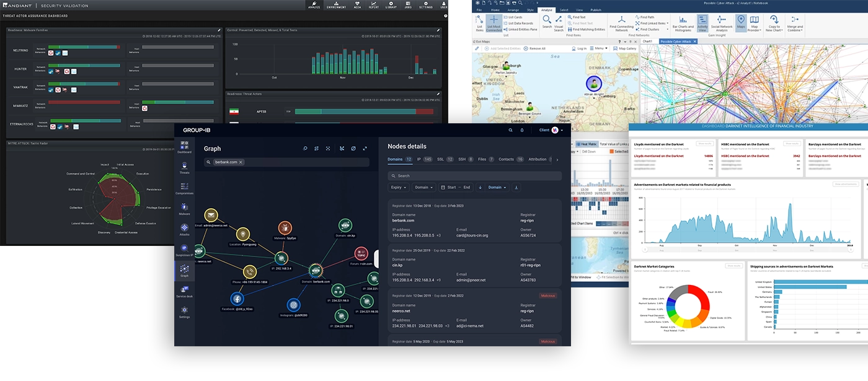Open the Expiry dropdown in Nodes details
This screenshot has width=868, height=381.
(399, 187)
